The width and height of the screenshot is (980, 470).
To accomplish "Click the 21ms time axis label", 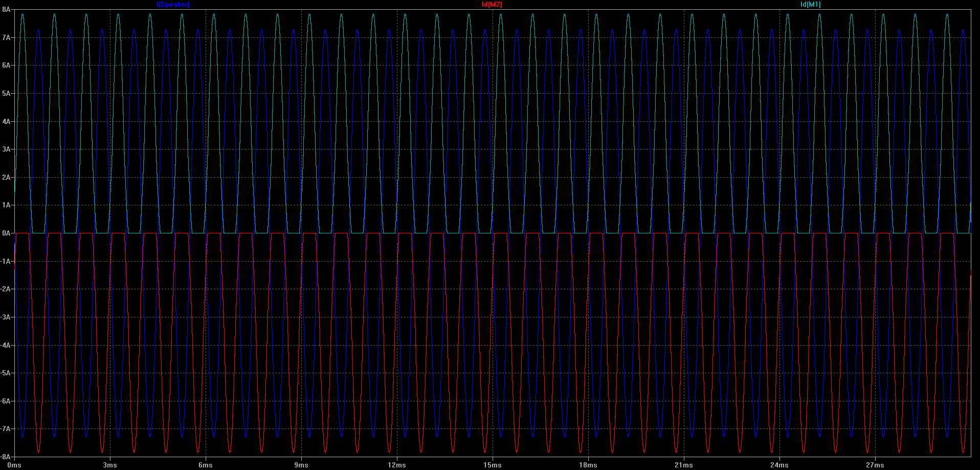I will [684, 465].
